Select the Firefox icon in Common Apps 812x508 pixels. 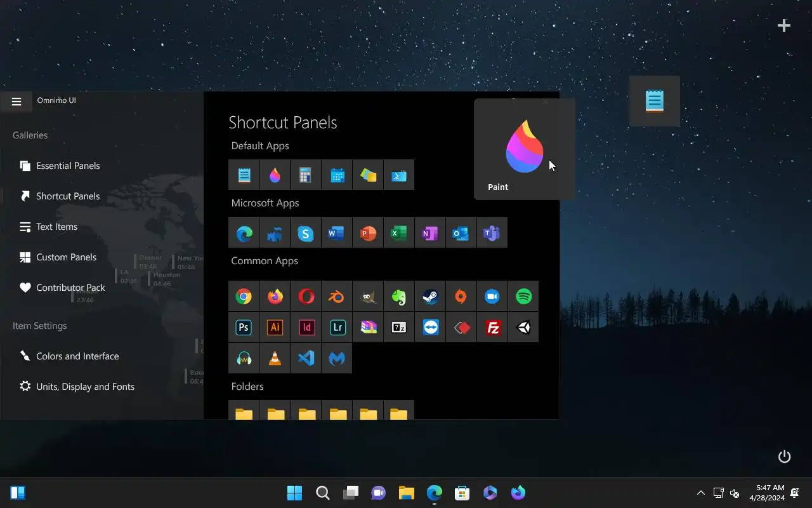pos(275,297)
